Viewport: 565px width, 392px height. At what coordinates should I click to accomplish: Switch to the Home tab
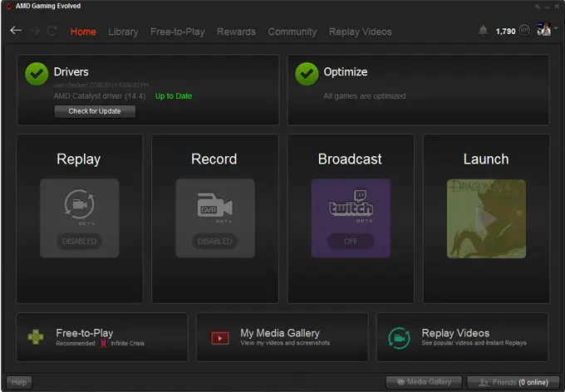83,32
